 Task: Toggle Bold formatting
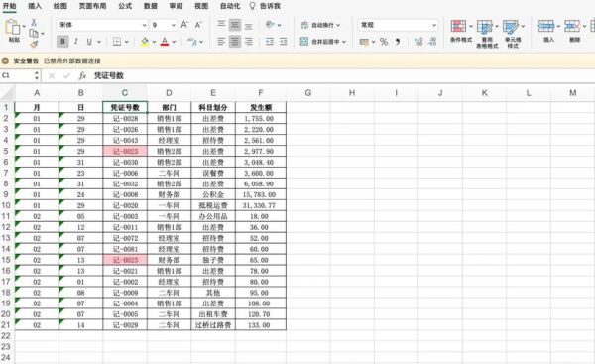click(62, 42)
